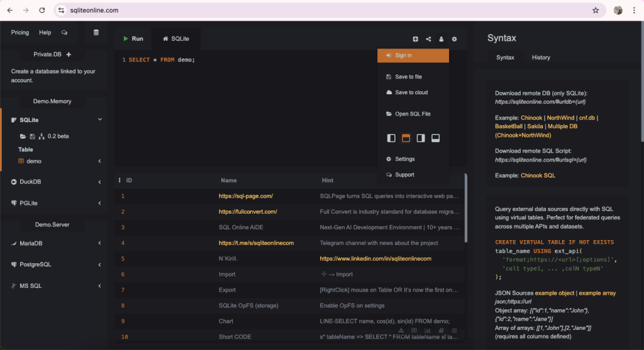This screenshot has height=350, width=644.
Task: Select the bottom panel layout toggle
Action: pyautogui.click(x=435, y=138)
